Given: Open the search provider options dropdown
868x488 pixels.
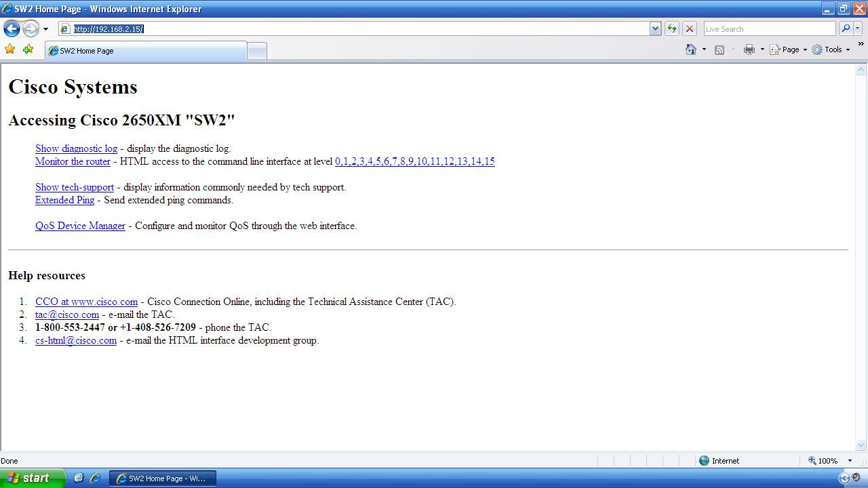Looking at the screenshot, I should pos(857,28).
